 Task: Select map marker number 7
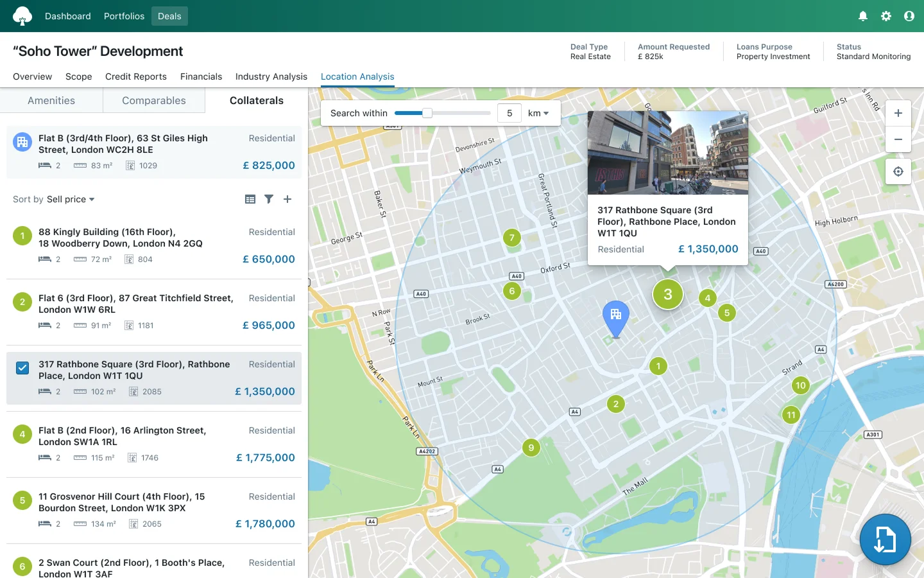click(511, 238)
